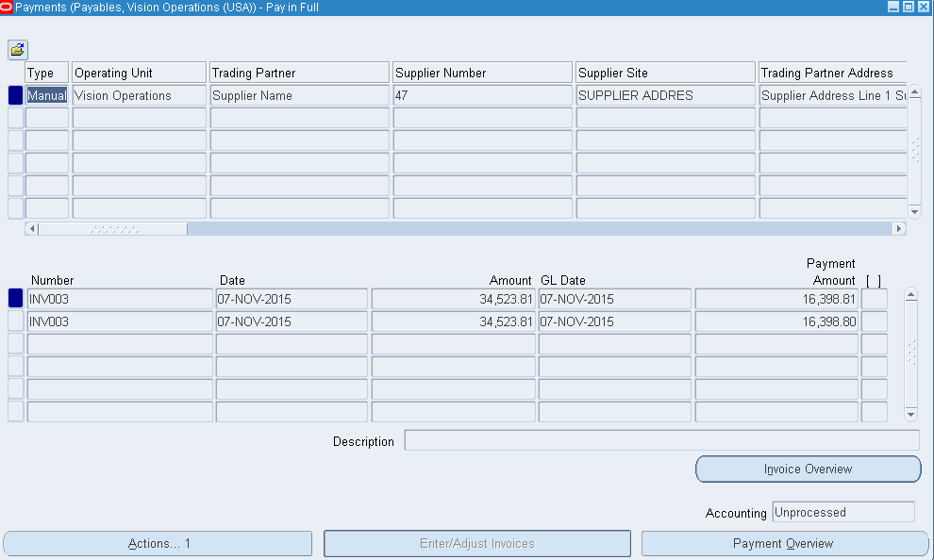Click into the Description field

coord(660,441)
